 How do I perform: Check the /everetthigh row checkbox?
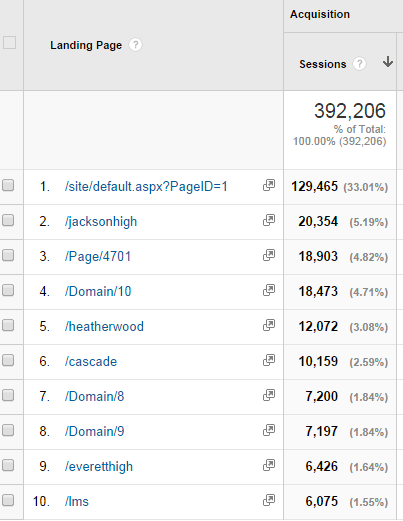click(8, 465)
